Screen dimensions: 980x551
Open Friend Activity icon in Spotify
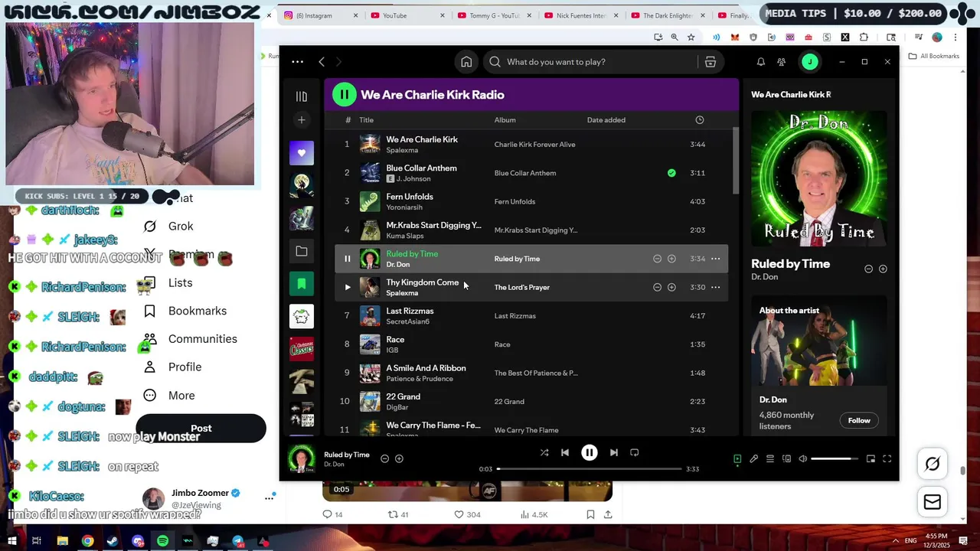tap(781, 62)
